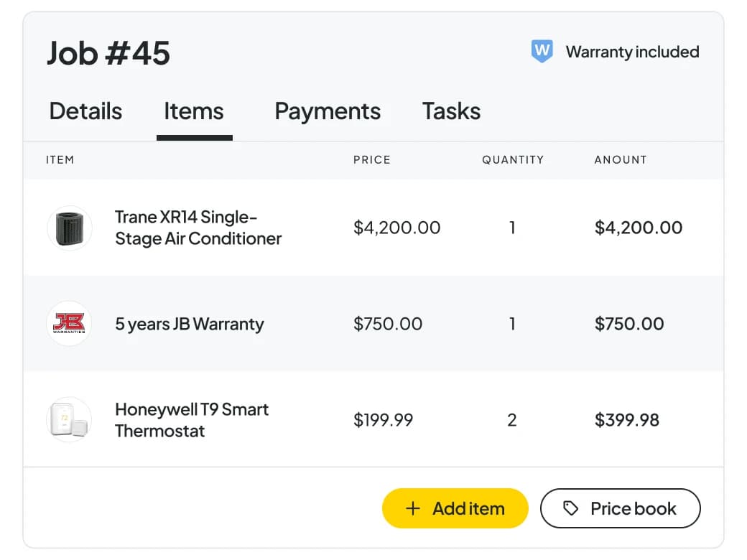Click the JB Warranties logo icon

pos(70,324)
